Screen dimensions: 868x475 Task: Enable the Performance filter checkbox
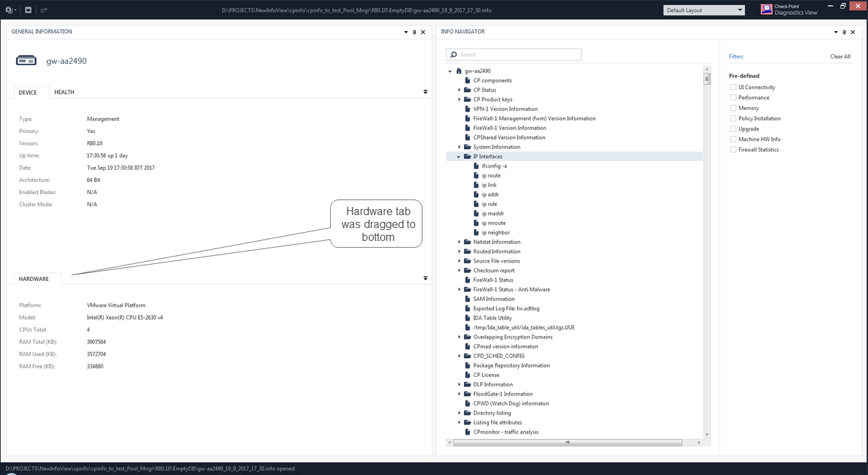click(733, 97)
